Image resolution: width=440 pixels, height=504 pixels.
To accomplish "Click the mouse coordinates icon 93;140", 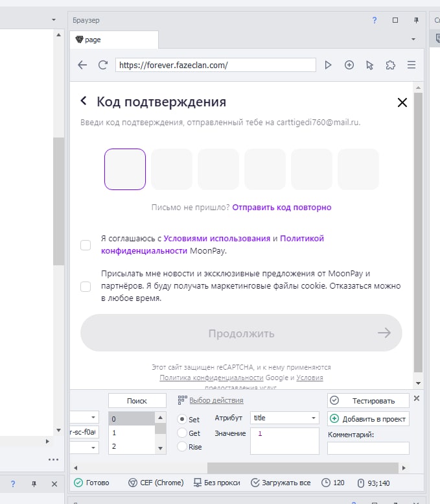I will pos(361,483).
